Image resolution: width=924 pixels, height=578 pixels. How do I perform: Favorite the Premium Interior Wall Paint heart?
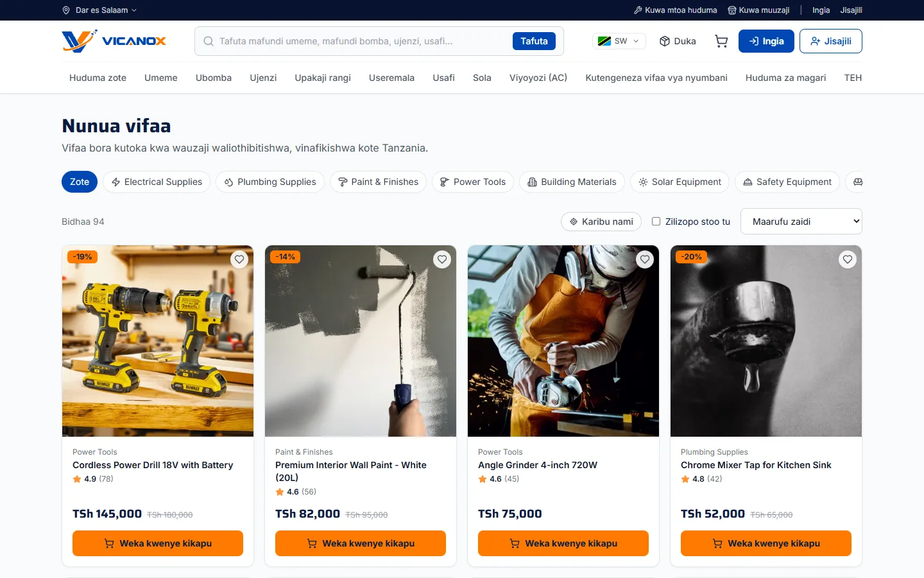pyautogui.click(x=442, y=259)
